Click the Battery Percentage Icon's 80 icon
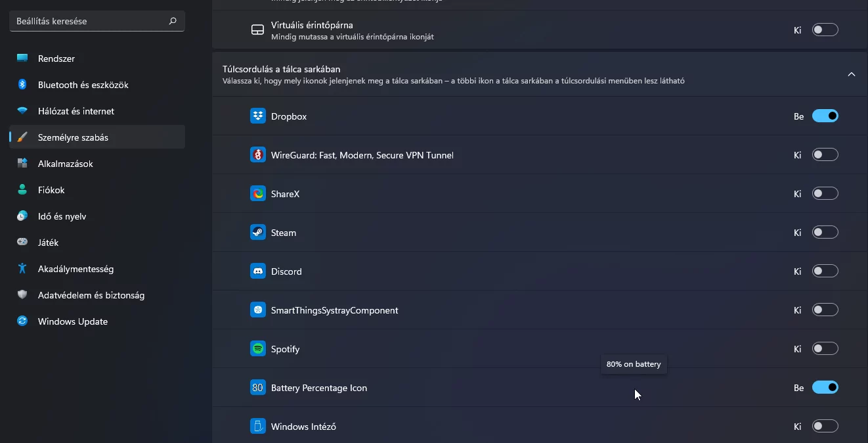 (x=258, y=388)
